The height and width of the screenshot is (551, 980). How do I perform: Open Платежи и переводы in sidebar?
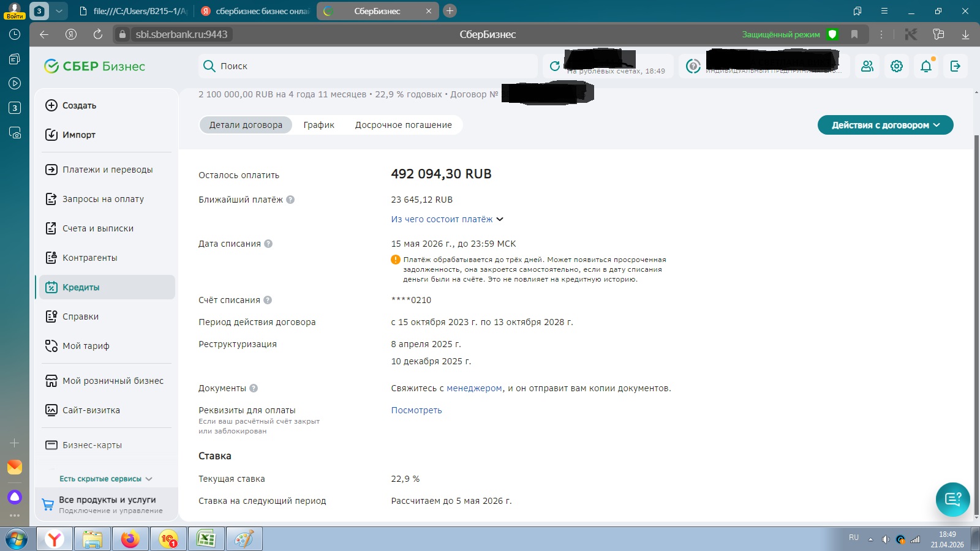click(107, 170)
